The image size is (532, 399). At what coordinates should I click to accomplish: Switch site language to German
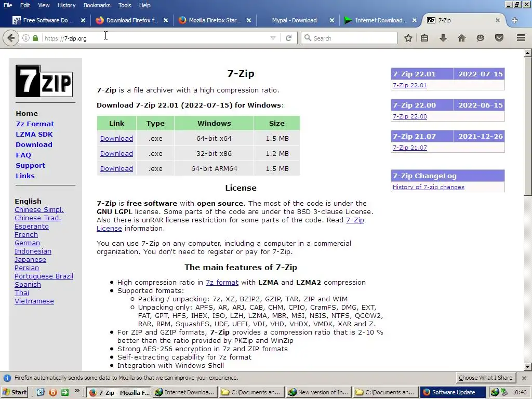(27, 243)
